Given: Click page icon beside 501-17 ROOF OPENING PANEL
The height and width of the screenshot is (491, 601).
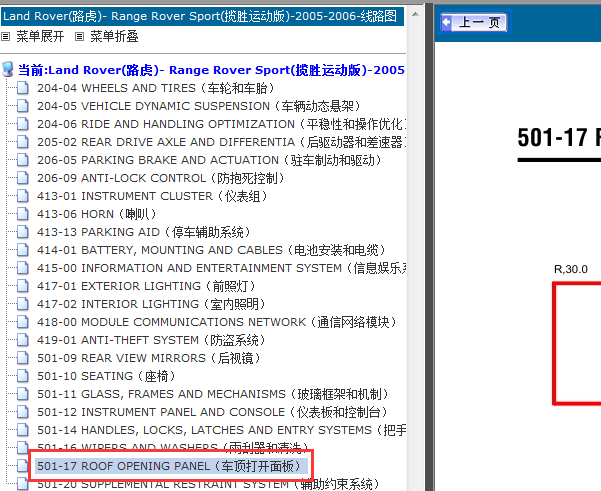Looking at the screenshot, I should point(23,466).
